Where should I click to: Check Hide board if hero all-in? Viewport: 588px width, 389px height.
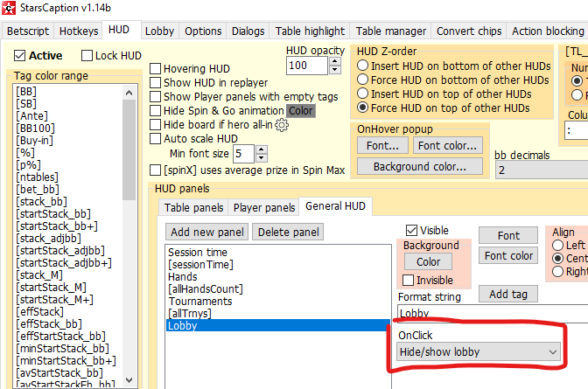click(x=155, y=125)
